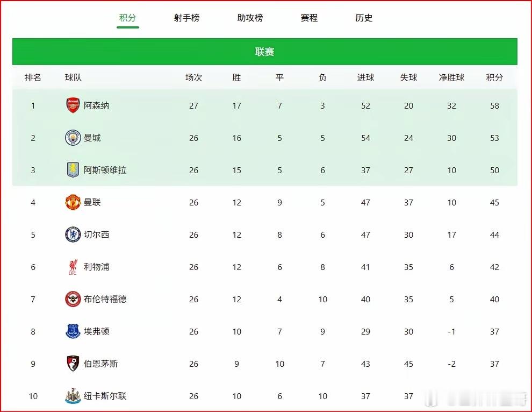This screenshot has width=532, height=412.
Task: Click the Manchester City badge icon
Action: coord(74,138)
